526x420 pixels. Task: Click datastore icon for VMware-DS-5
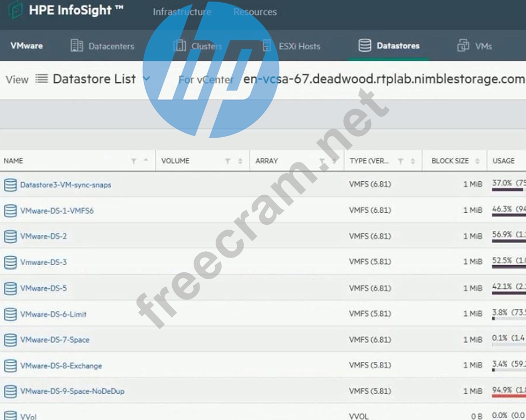coord(10,288)
